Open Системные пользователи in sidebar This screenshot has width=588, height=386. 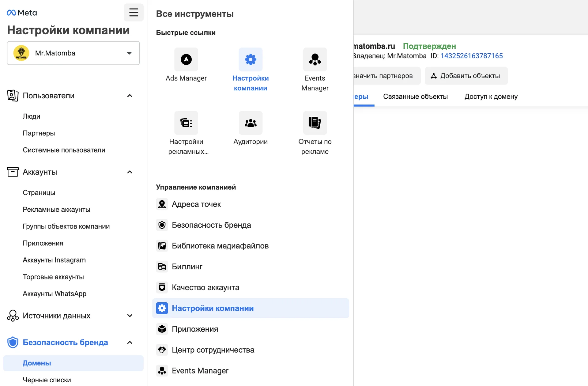64,150
